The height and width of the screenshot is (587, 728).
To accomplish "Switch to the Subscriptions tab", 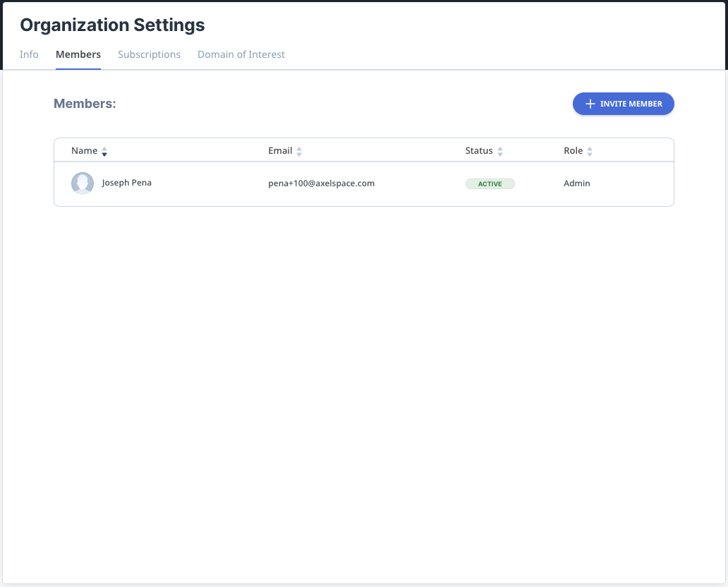I will [x=149, y=54].
